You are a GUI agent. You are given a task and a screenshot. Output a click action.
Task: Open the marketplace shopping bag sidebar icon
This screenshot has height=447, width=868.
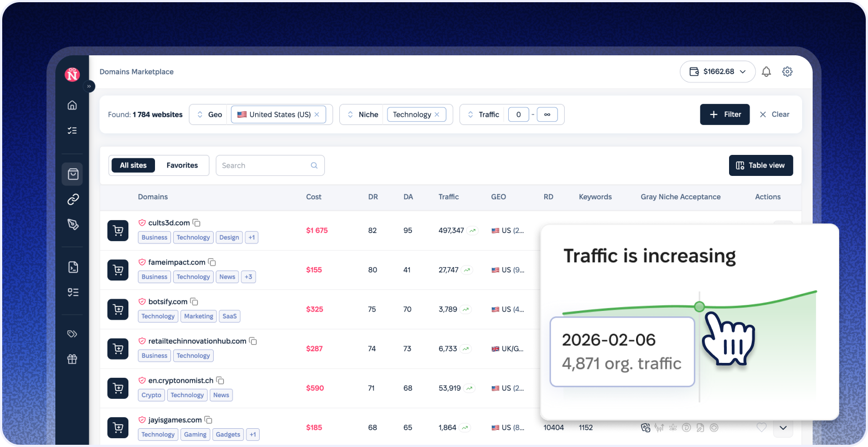coord(73,174)
